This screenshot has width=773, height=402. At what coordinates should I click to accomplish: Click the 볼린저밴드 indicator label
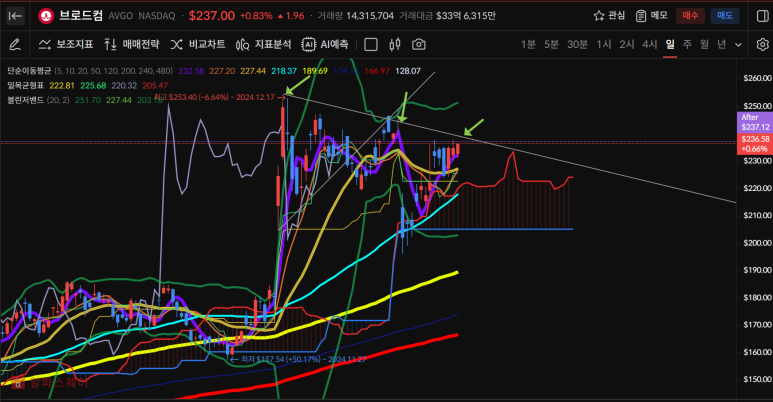click(26, 100)
